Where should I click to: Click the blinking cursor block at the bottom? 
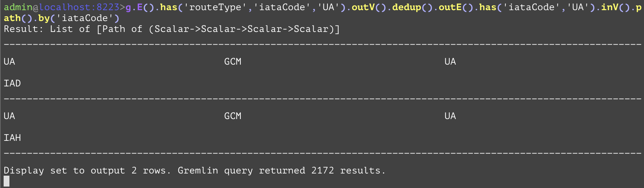[x=7, y=181]
